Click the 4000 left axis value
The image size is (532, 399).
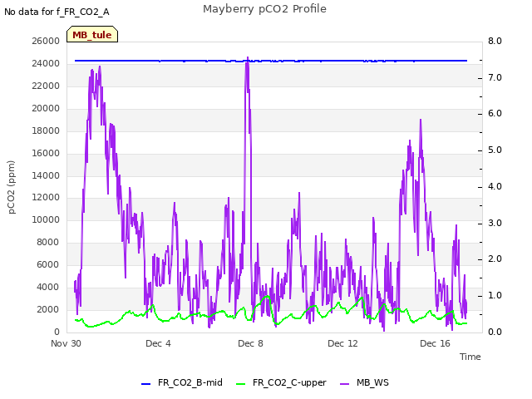48,287
